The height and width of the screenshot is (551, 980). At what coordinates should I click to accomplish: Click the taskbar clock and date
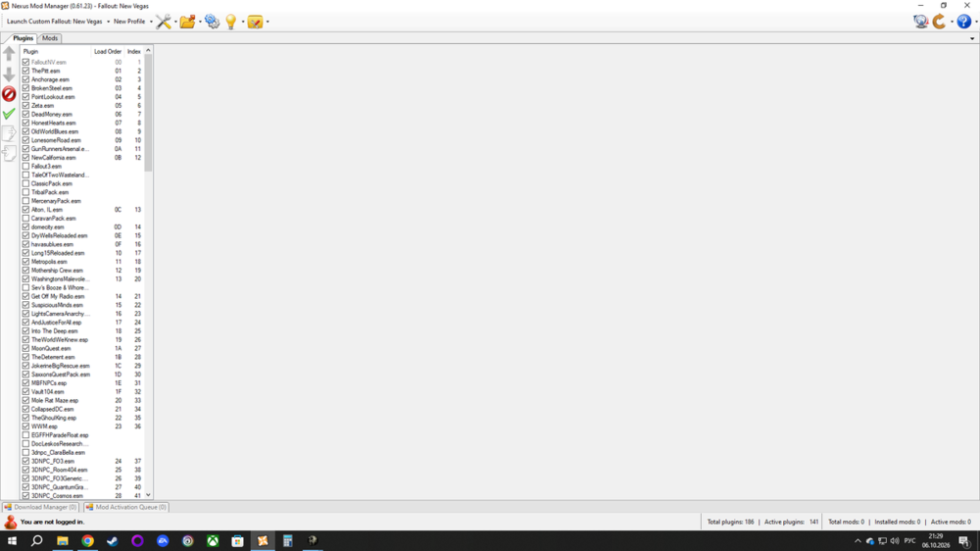[936, 541]
